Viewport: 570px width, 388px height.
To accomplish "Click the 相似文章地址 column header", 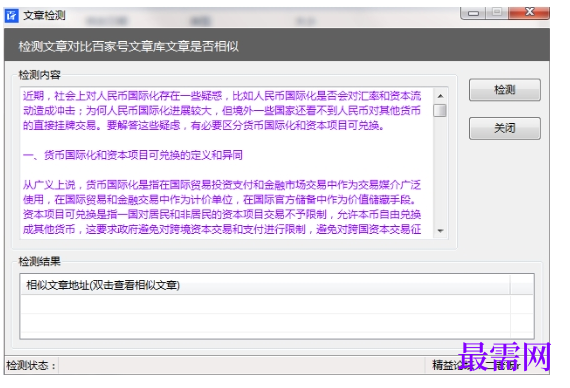I will (x=265, y=285).
